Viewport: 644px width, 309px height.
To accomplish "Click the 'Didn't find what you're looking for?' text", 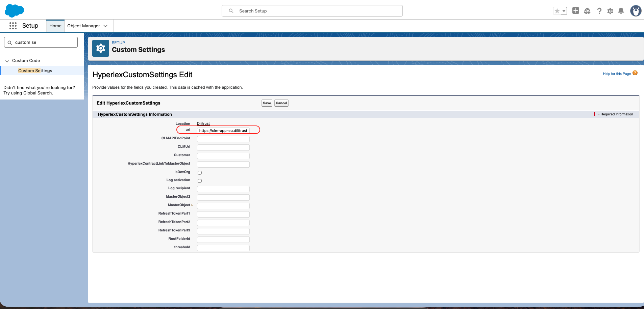I will [x=39, y=87].
